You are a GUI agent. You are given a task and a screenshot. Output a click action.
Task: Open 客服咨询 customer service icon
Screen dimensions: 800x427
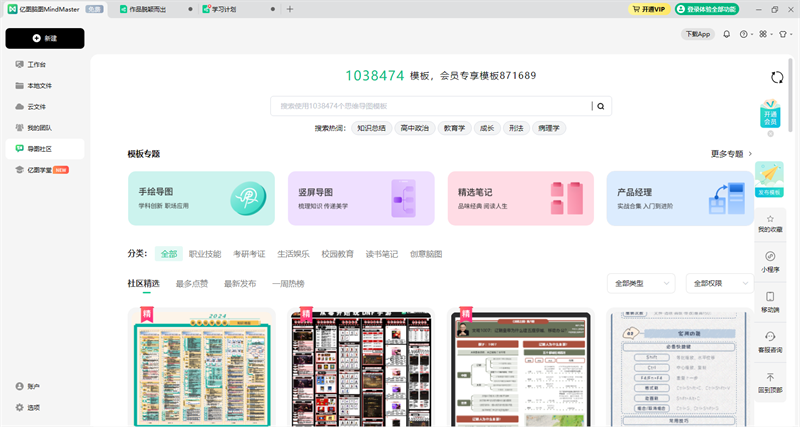pyautogui.click(x=770, y=343)
